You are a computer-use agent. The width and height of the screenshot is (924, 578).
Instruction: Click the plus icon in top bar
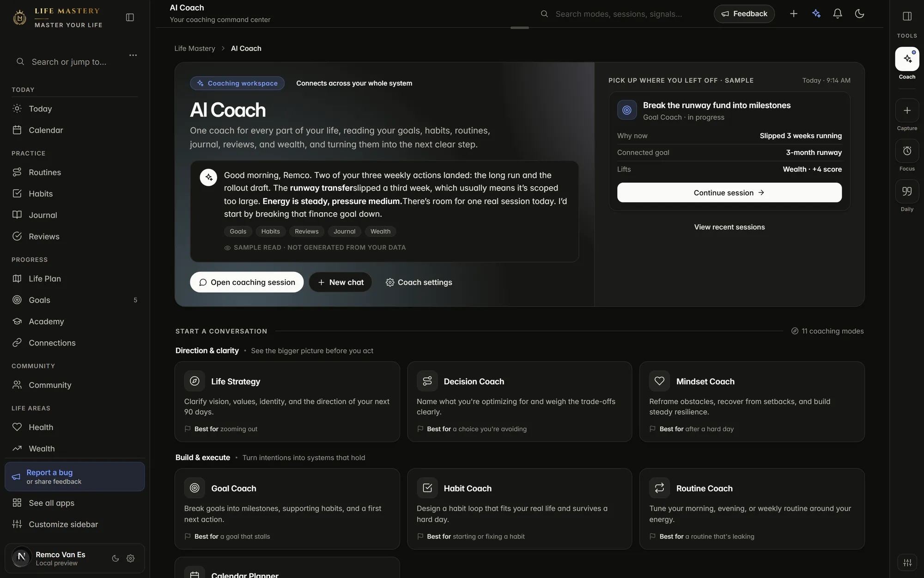[x=794, y=14]
